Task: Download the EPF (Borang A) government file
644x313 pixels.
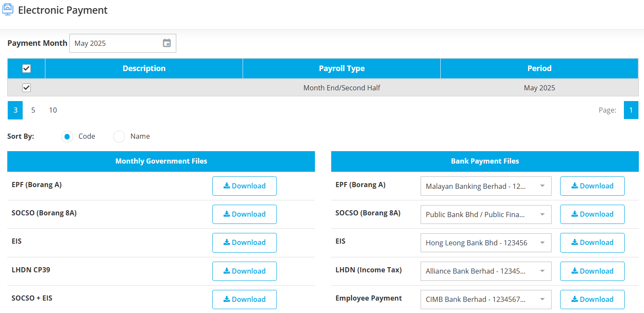Action: pos(244,186)
